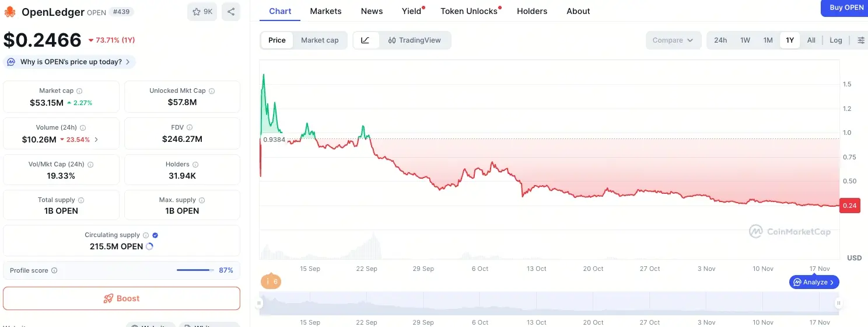This screenshot has width=868, height=327.
Task: Set chart range to 1M
Action: (x=768, y=40)
